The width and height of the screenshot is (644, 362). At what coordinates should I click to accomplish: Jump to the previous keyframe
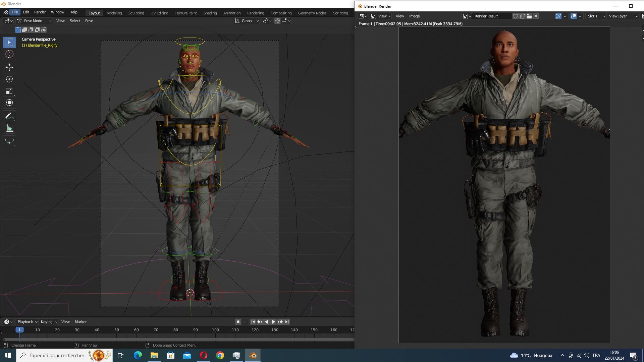click(260, 322)
